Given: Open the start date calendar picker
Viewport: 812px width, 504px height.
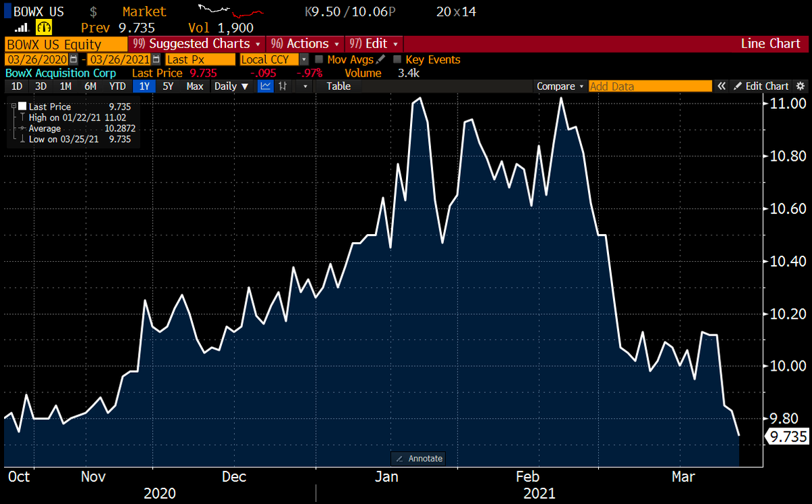Looking at the screenshot, I should (73, 60).
